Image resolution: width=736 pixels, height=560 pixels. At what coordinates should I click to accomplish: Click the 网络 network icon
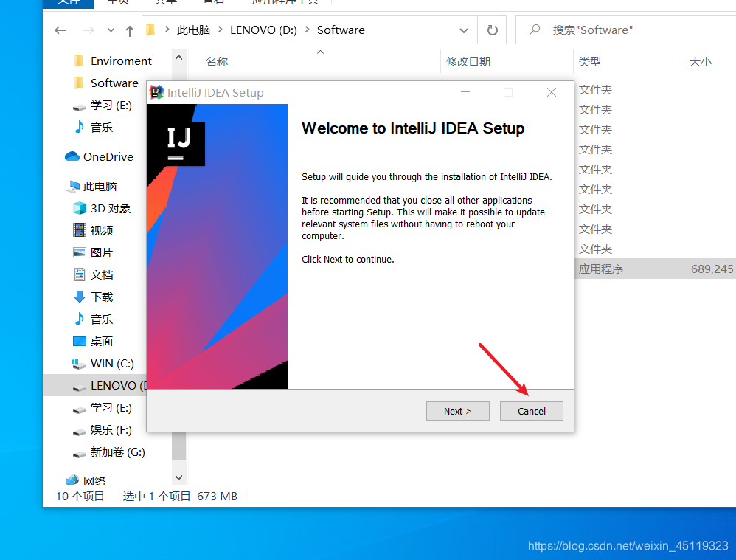coord(72,480)
